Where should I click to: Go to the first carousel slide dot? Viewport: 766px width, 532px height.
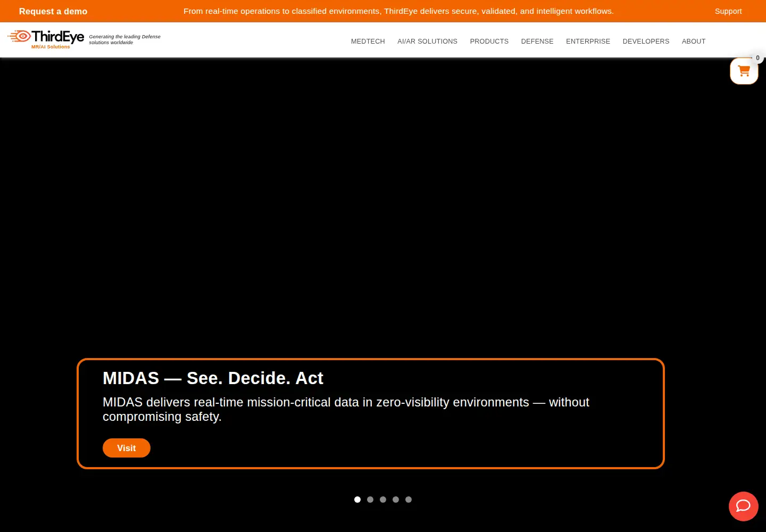pyautogui.click(x=357, y=500)
